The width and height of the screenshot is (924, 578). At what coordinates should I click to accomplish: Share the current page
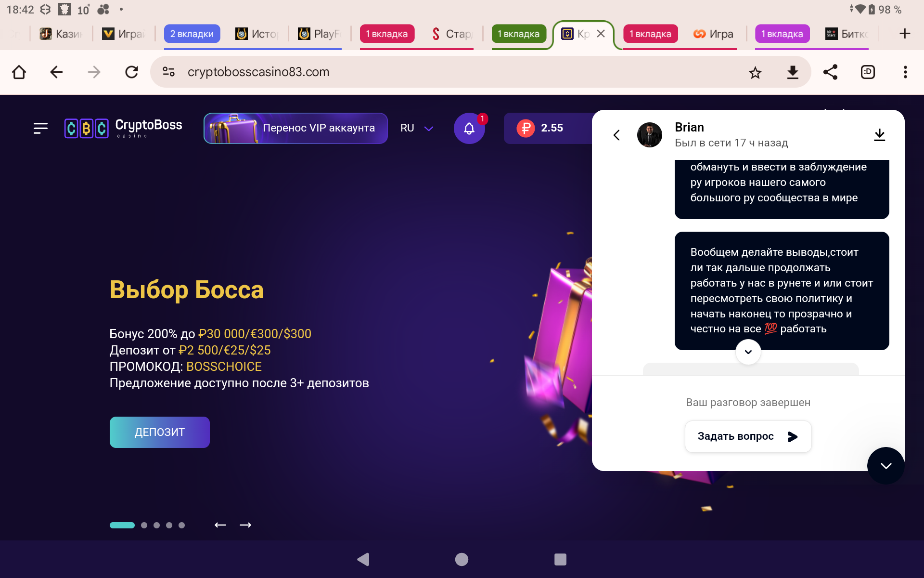pyautogui.click(x=830, y=72)
